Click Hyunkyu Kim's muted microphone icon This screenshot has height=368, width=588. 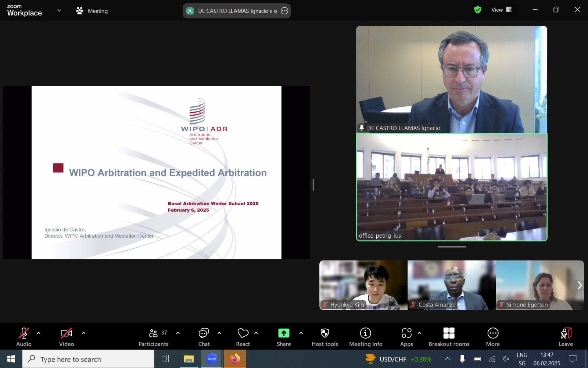tap(325, 305)
